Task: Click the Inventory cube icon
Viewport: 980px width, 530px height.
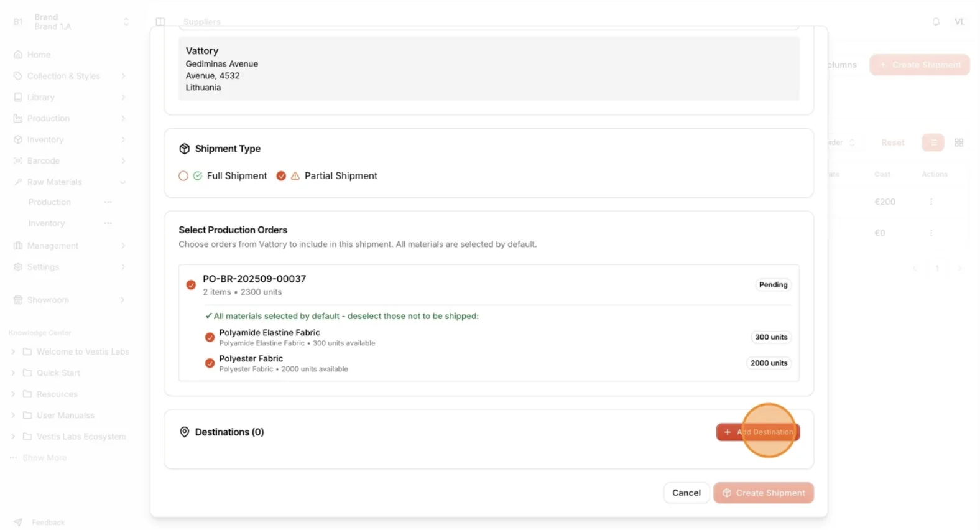Action: tap(18, 139)
